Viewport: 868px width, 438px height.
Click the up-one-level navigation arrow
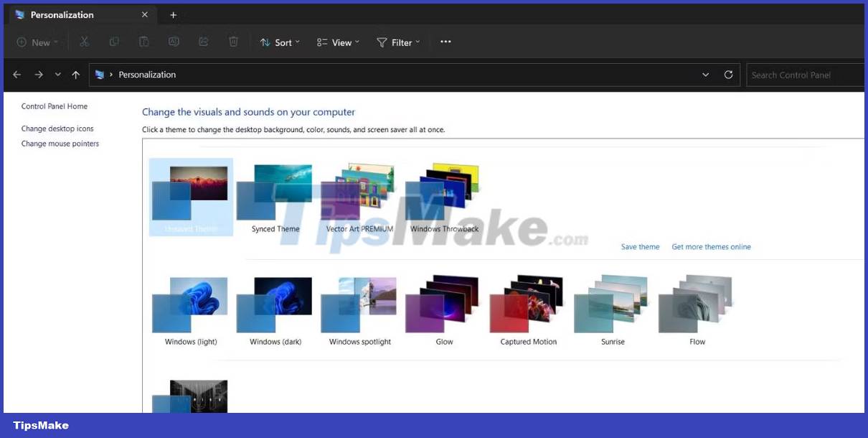pyautogui.click(x=75, y=74)
